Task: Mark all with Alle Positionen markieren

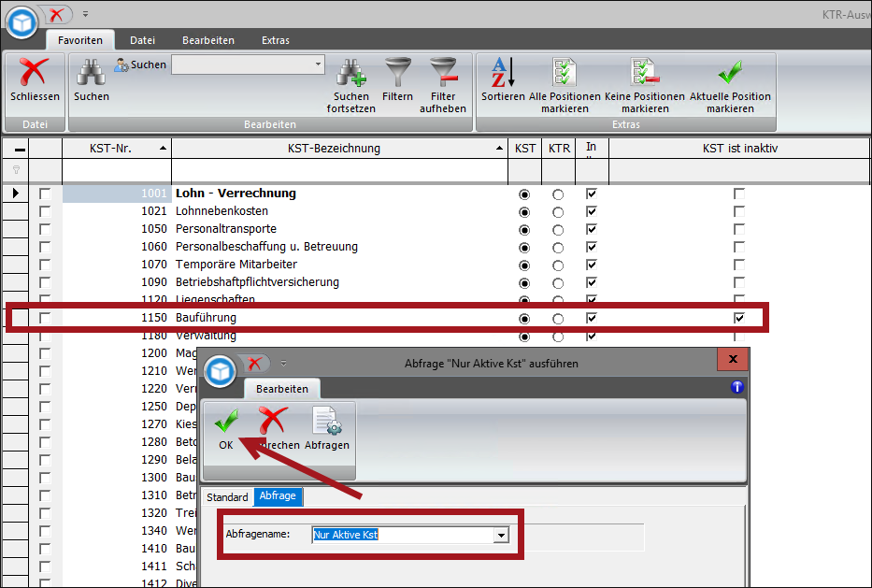Action: point(565,73)
